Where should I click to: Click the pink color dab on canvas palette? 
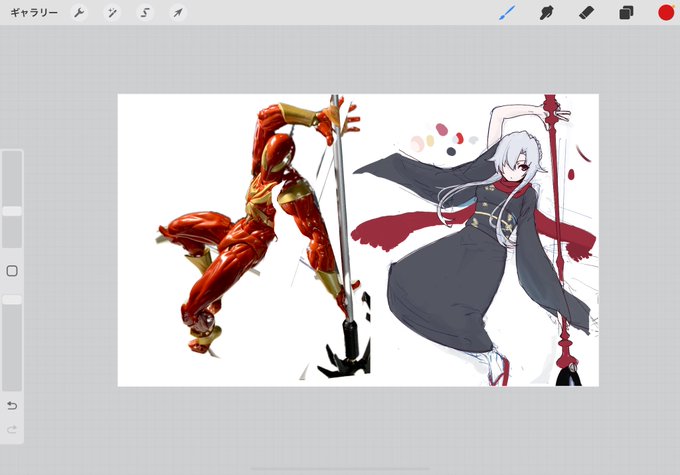441,129
